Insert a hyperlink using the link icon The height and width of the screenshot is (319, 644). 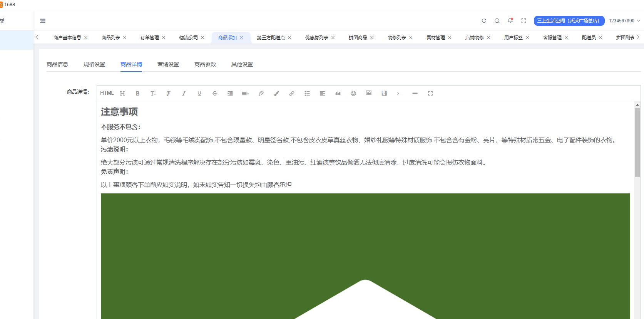point(291,93)
